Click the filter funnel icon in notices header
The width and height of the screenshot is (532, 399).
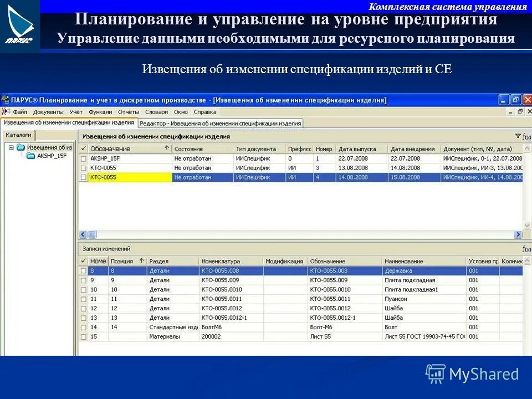coord(518,136)
